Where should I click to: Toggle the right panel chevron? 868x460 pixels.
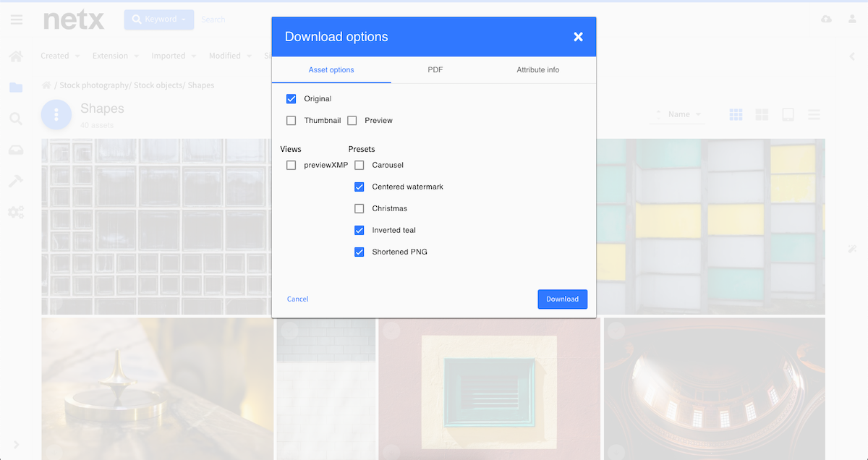click(851, 56)
